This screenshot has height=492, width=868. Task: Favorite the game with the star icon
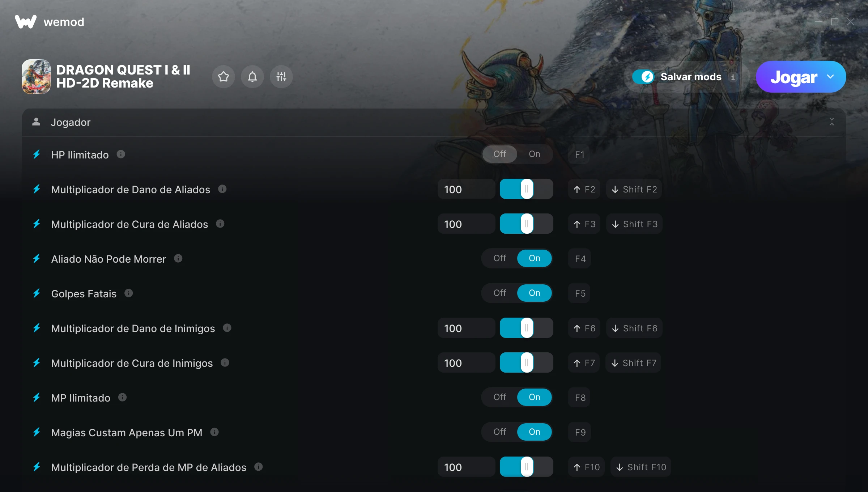point(223,77)
